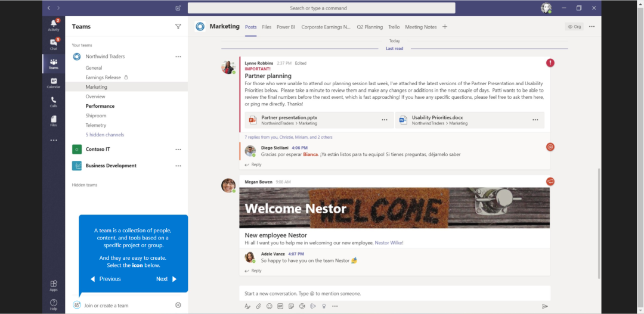Open the emoji picker
644x314 pixels.
[270, 306]
